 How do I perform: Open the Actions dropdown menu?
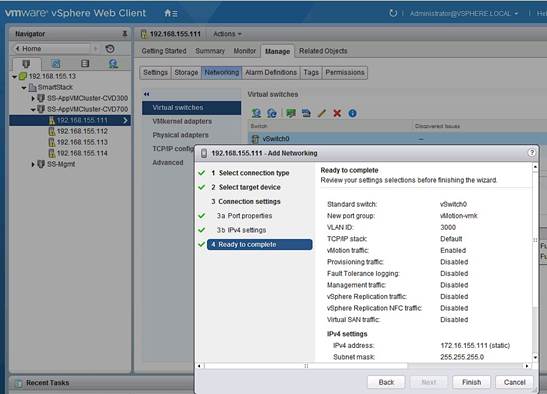(x=227, y=34)
